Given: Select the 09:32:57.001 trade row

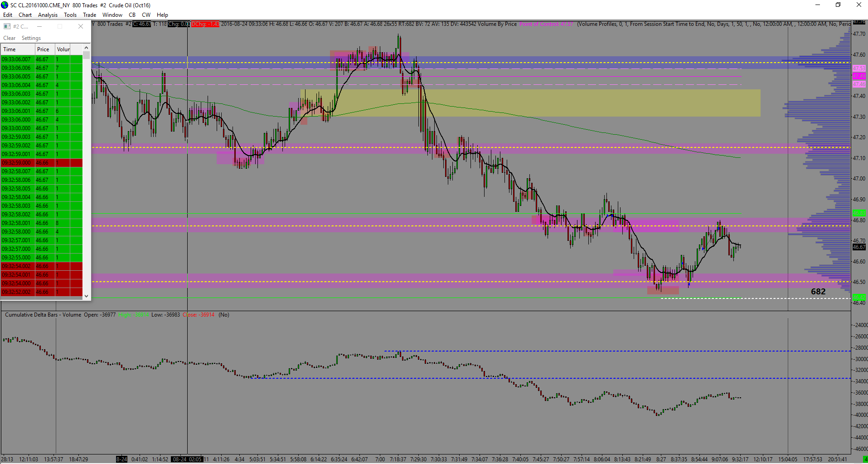Looking at the screenshot, I should coord(42,240).
